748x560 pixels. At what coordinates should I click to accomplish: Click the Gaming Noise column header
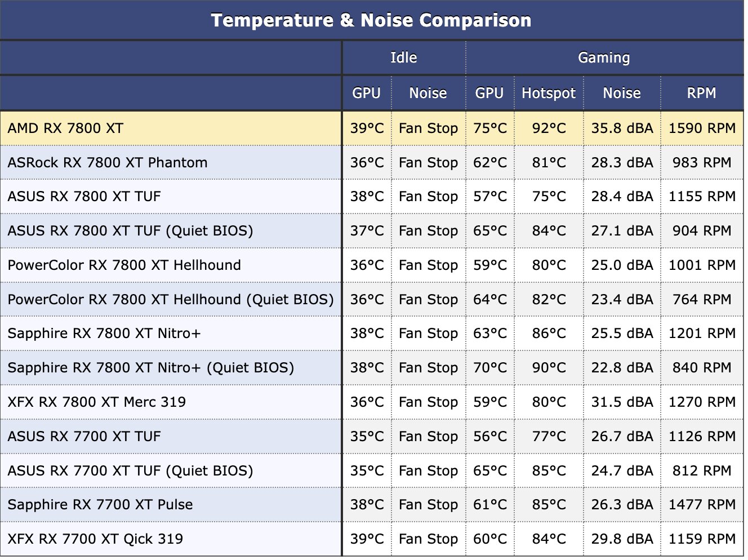622,93
